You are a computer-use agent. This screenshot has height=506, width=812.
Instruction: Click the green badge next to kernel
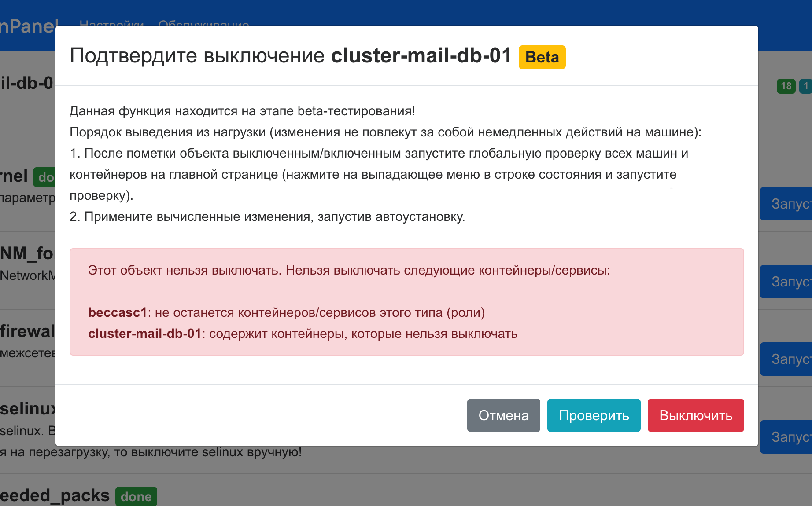click(45, 177)
